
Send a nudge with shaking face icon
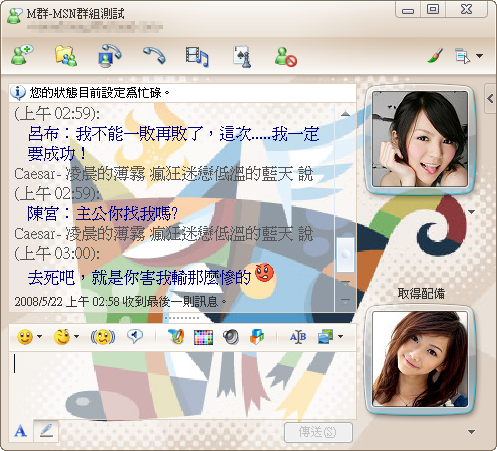pos(103,337)
